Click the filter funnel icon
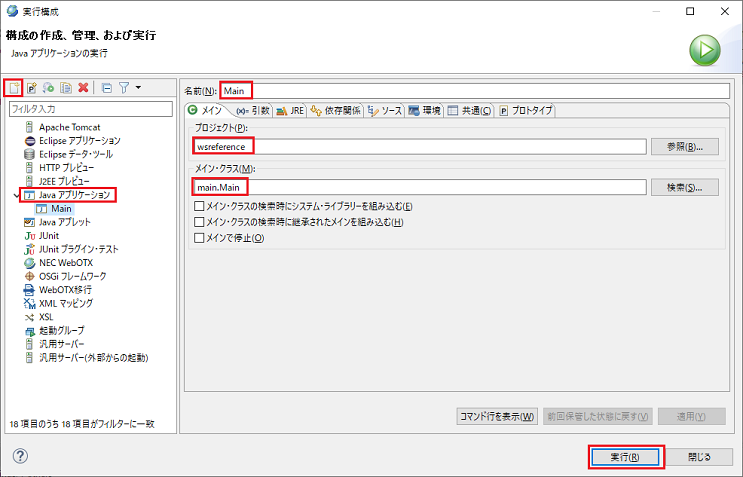The image size is (743, 477). [124, 89]
